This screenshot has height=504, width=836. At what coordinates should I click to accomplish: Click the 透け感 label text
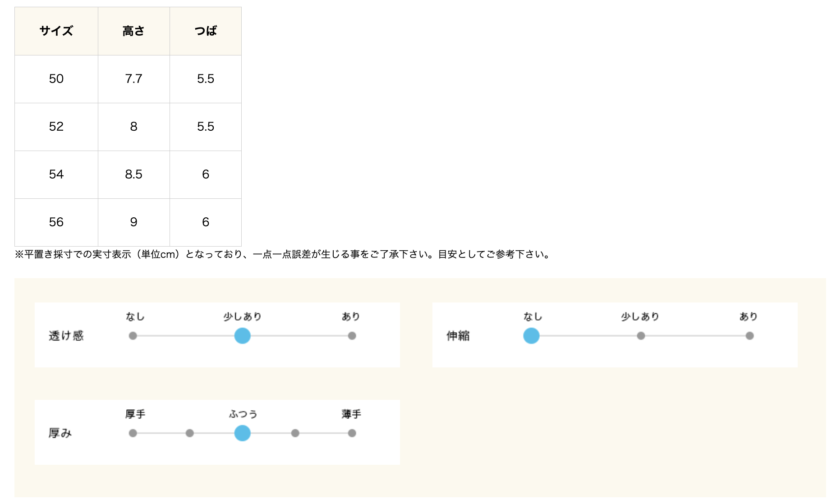tap(66, 336)
